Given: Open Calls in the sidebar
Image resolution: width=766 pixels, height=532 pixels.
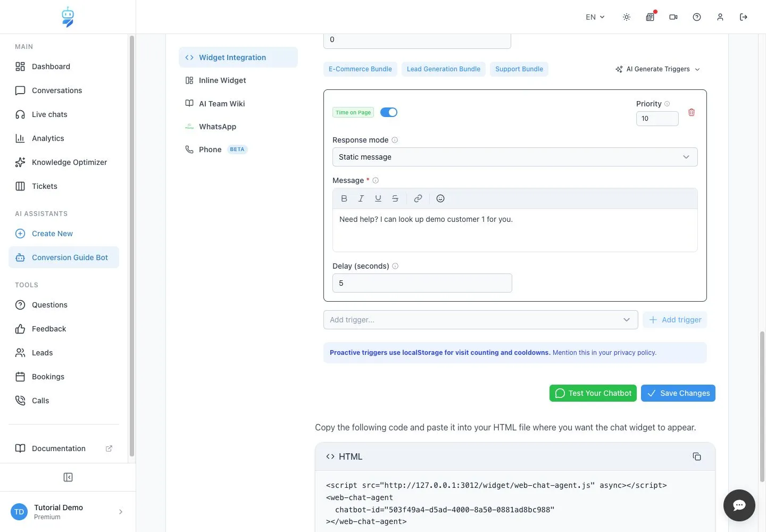Looking at the screenshot, I should [x=64, y=401].
